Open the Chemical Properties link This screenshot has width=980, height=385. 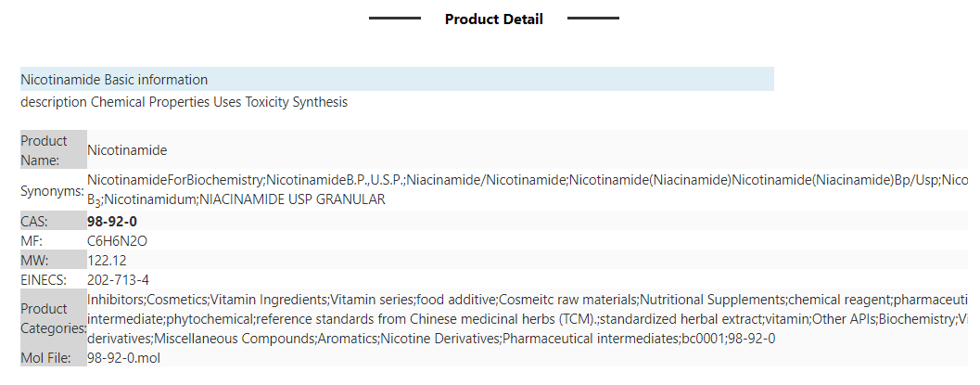click(x=150, y=102)
